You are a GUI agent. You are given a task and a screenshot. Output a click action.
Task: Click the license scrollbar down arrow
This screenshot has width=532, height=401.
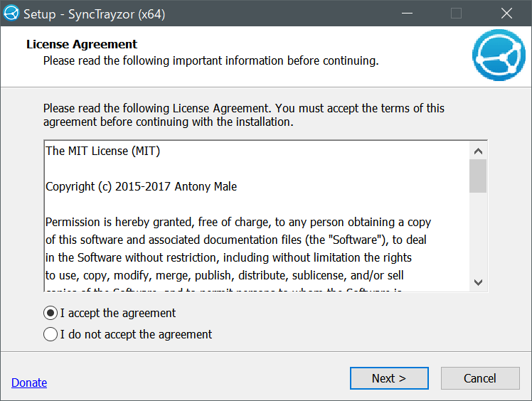[x=478, y=282]
